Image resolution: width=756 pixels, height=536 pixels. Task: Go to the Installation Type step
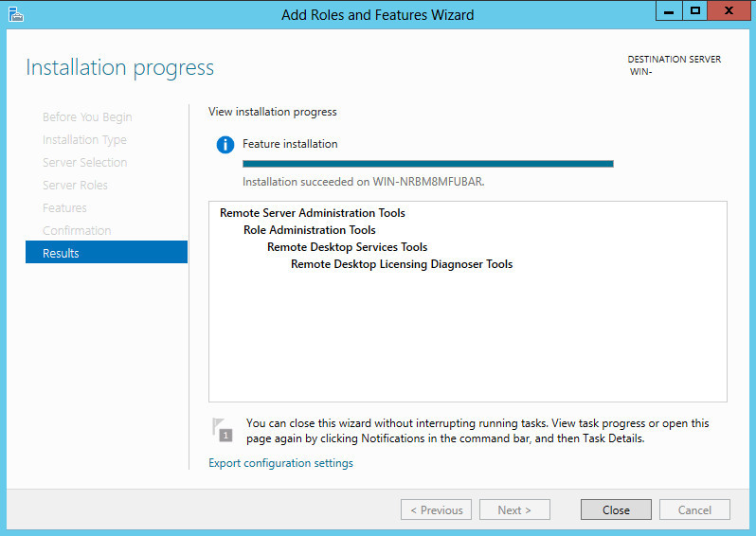(x=84, y=140)
